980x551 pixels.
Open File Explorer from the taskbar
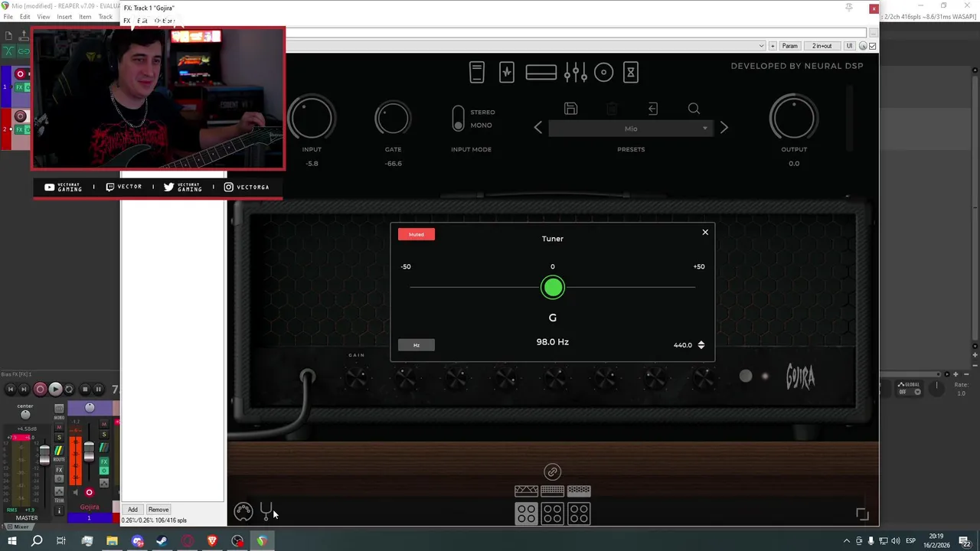(112, 541)
